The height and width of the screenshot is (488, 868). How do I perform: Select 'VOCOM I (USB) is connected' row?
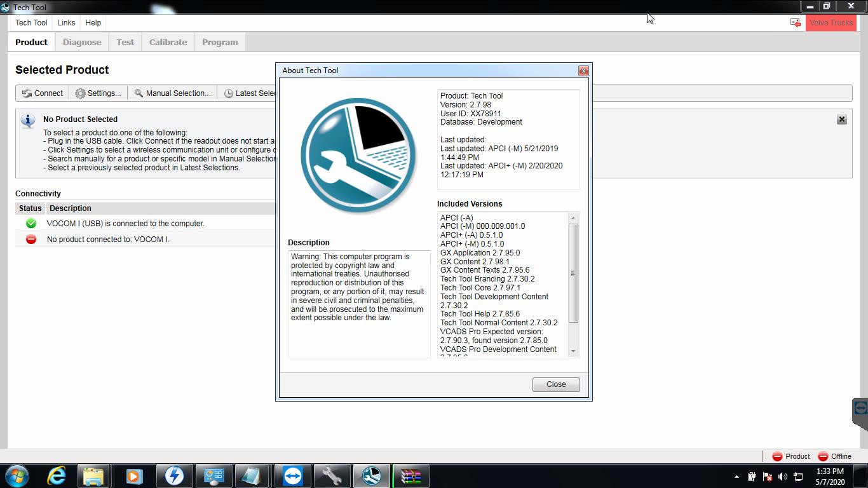click(146, 224)
